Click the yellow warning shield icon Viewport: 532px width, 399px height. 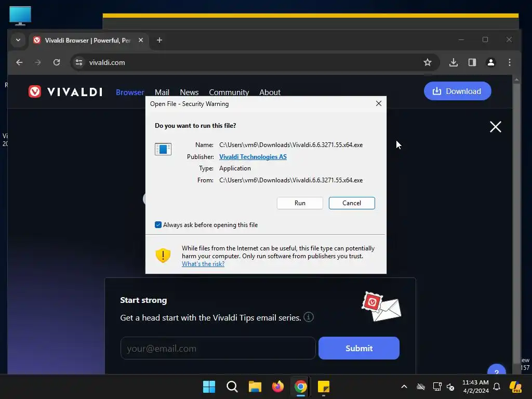[163, 256]
